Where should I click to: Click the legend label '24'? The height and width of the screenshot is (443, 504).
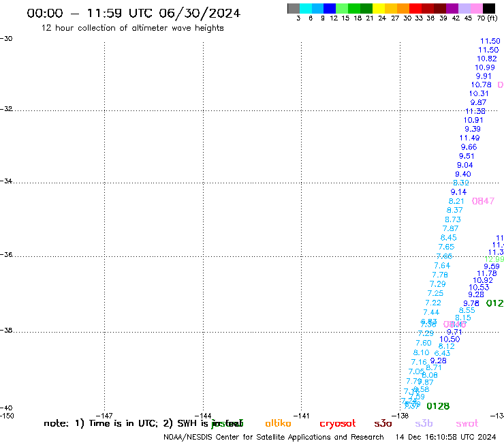pos(382,18)
